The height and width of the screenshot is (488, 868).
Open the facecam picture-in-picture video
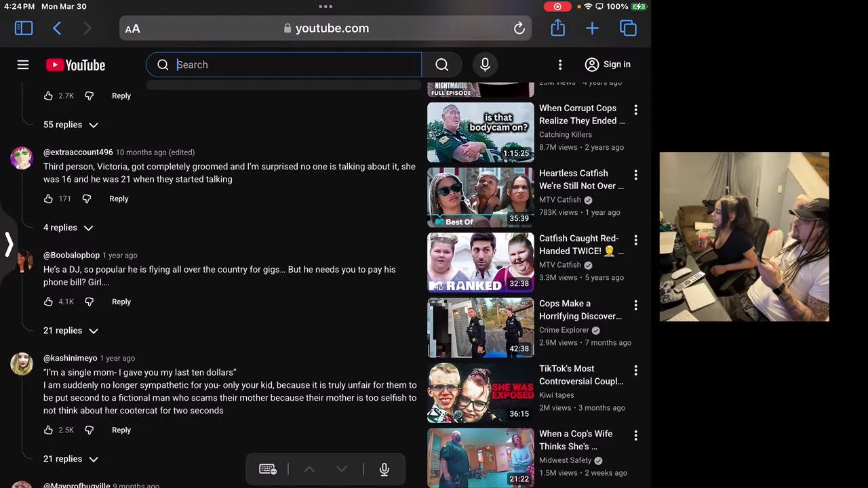tap(744, 237)
